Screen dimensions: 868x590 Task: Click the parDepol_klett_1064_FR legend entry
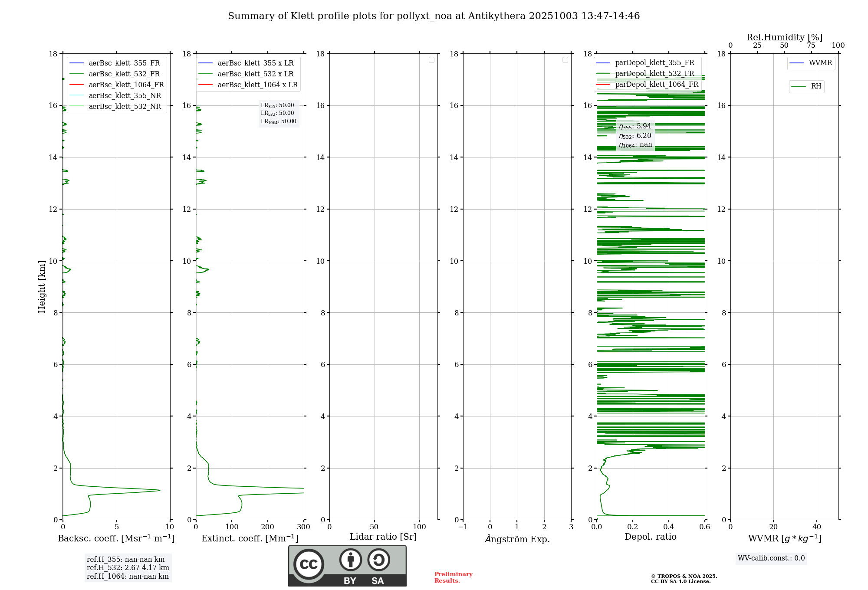tap(656, 85)
